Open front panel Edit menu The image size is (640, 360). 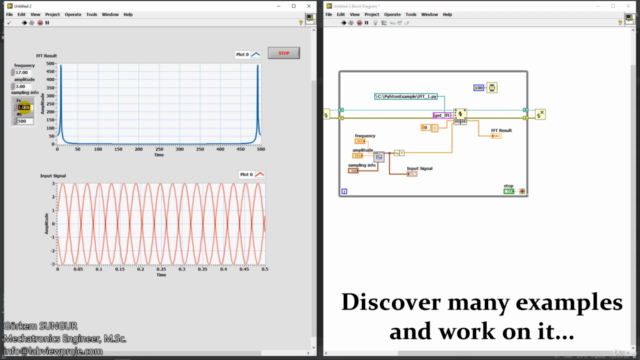tap(21, 14)
